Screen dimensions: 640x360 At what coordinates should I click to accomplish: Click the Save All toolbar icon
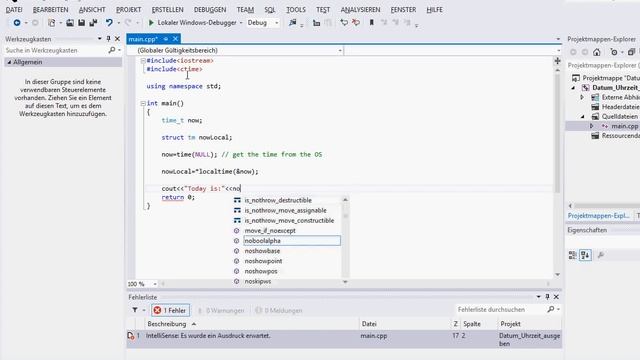pyautogui.click(x=93, y=23)
